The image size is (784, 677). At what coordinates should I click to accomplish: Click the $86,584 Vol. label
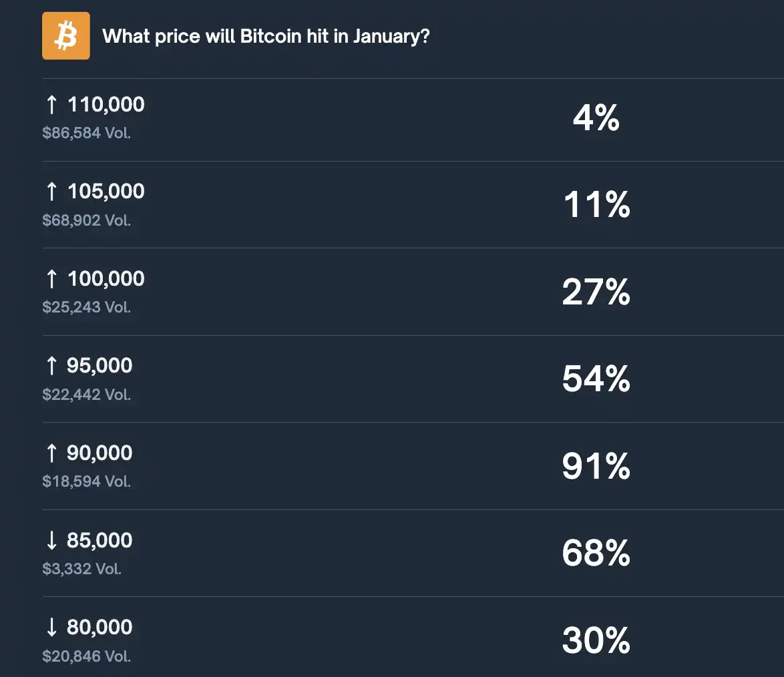[86, 133]
